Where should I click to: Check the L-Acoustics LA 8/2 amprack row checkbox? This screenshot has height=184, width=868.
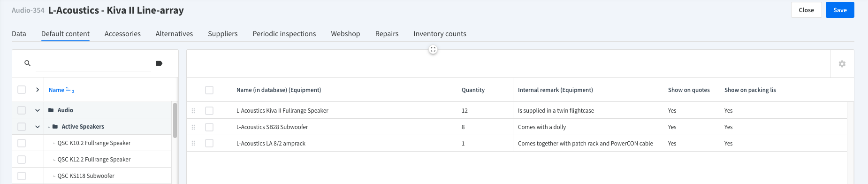(x=209, y=144)
